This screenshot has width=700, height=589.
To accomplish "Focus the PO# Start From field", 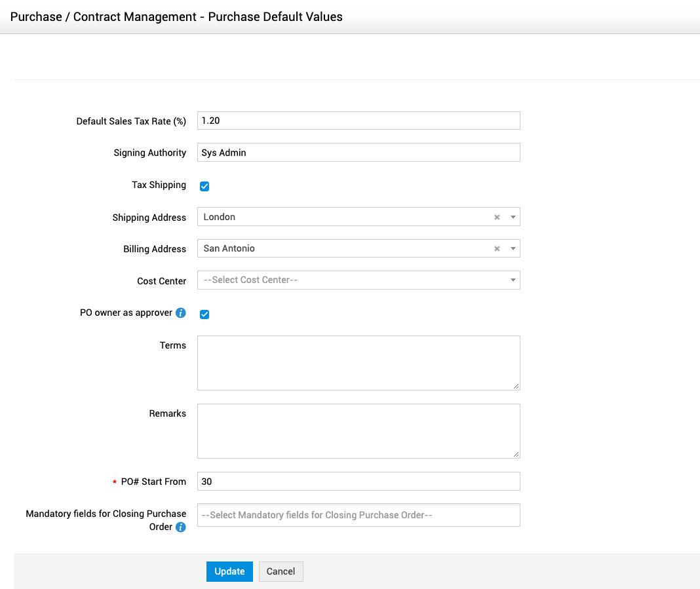I will pyautogui.click(x=358, y=482).
